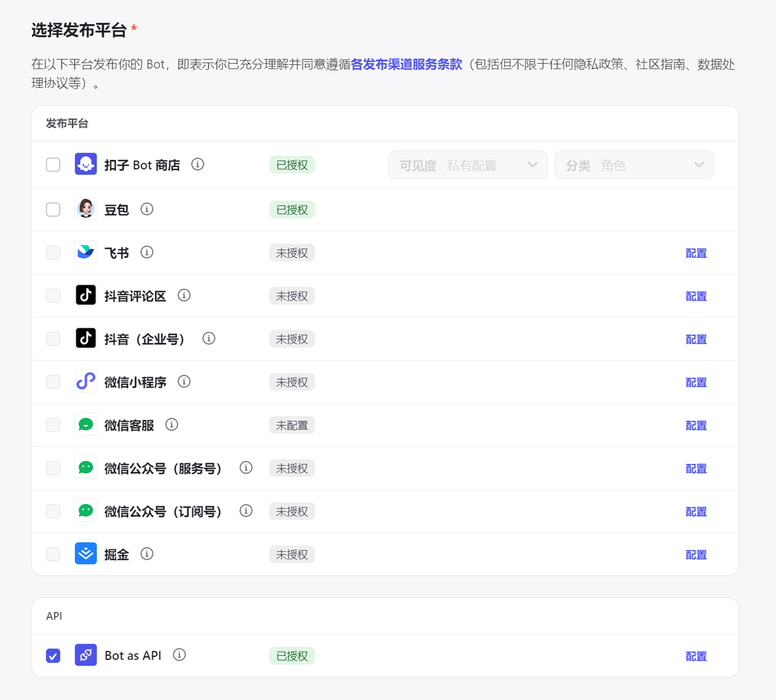Viewport: 776px width, 700px height.
Task: Click 配置 for 抖音评论区
Action: (696, 296)
